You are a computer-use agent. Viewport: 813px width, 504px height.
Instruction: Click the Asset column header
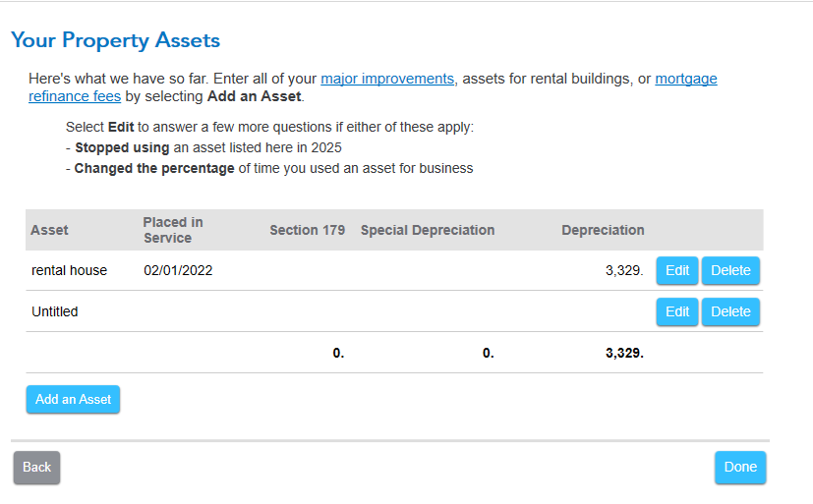(x=49, y=231)
